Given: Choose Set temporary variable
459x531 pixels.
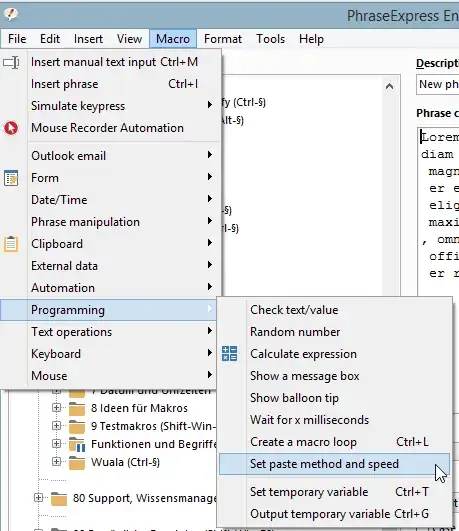Looking at the screenshot, I should [x=334, y=492].
